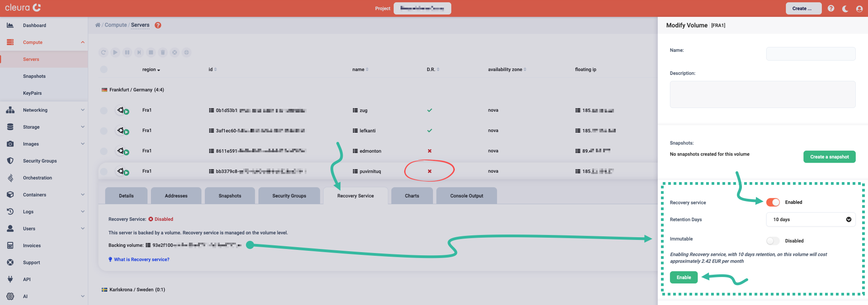Open 'What is Recovery service?' link
This screenshot has width=868, height=305.
pos(142,259)
